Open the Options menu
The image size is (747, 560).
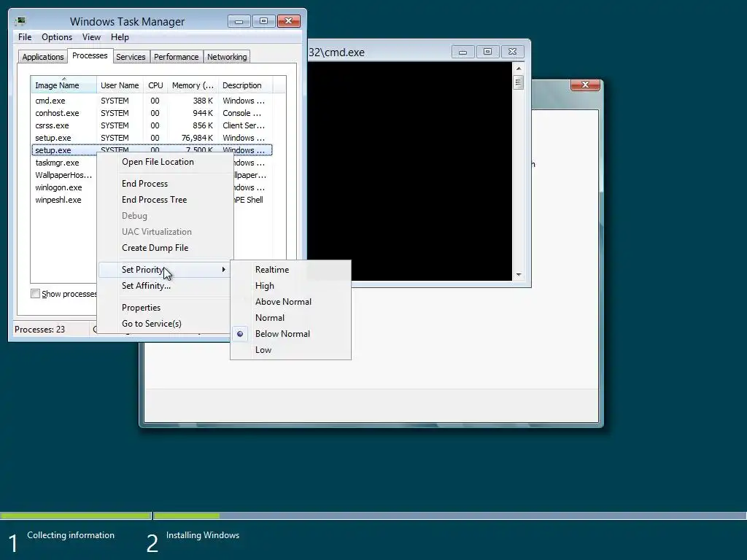click(x=57, y=37)
